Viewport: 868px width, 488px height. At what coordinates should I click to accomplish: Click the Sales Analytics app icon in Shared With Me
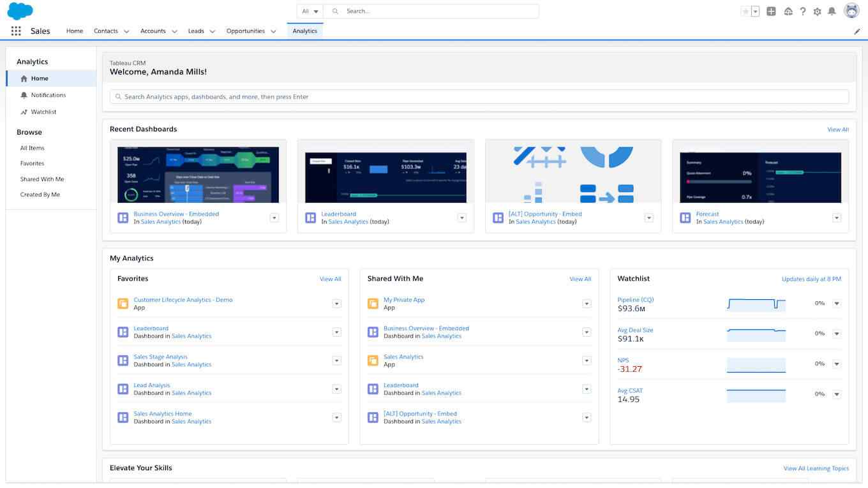(373, 360)
